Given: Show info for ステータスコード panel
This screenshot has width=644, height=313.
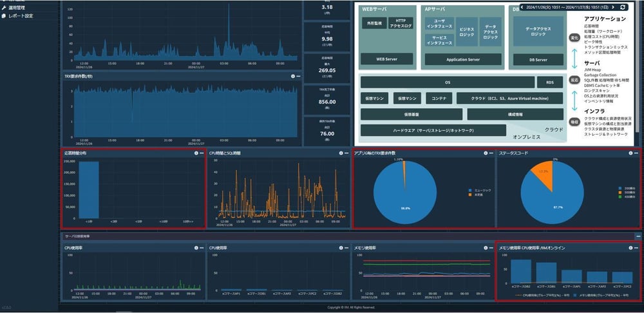Looking at the screenshot, I should 630,153.
